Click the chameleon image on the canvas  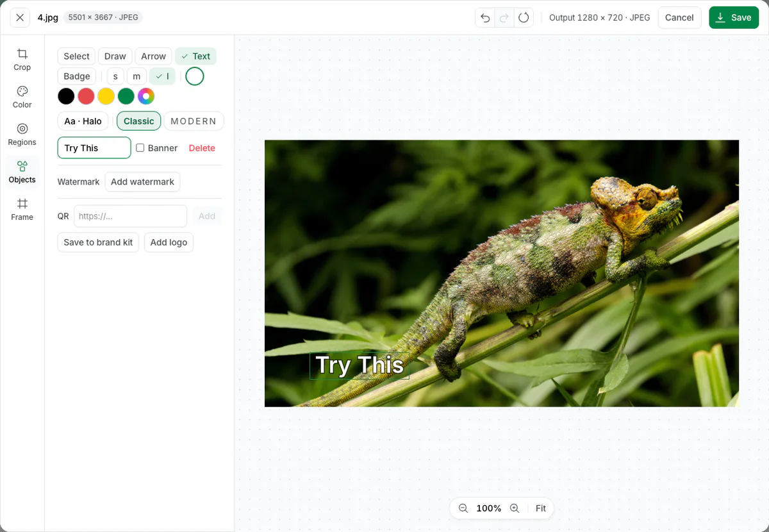point(502,273)
